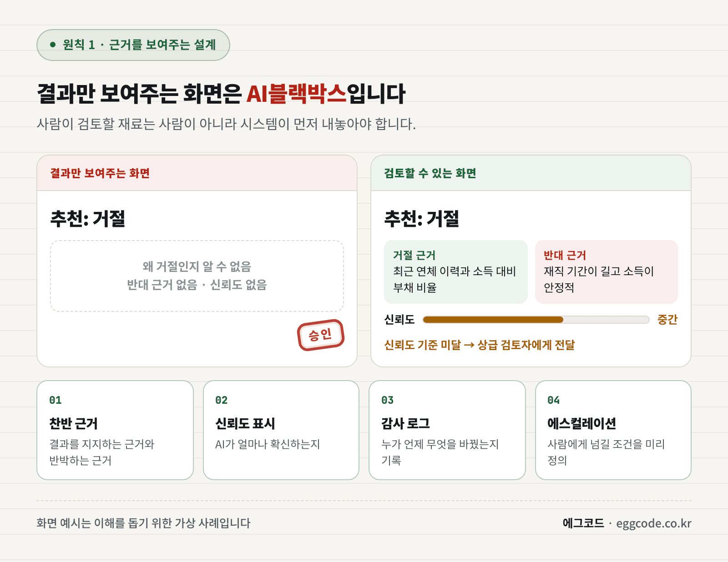Click the footer note '화면 예시는 이해를 돕기 위한 가상 사례입니다'

(x=143, y=523)
